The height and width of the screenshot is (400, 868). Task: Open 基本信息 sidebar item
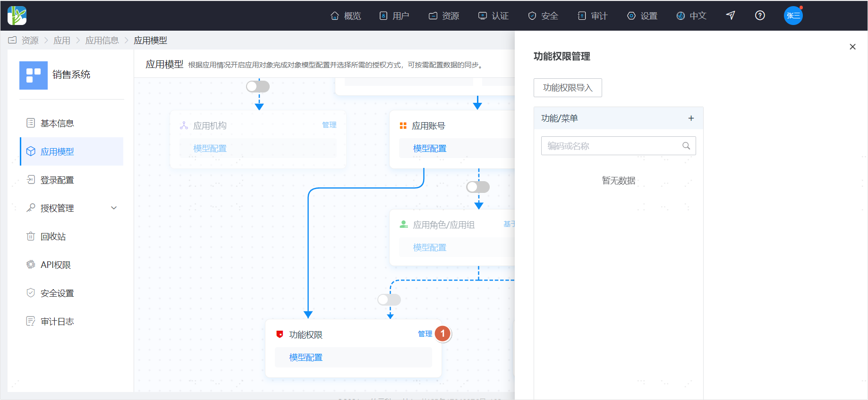[x=72, y=123]
